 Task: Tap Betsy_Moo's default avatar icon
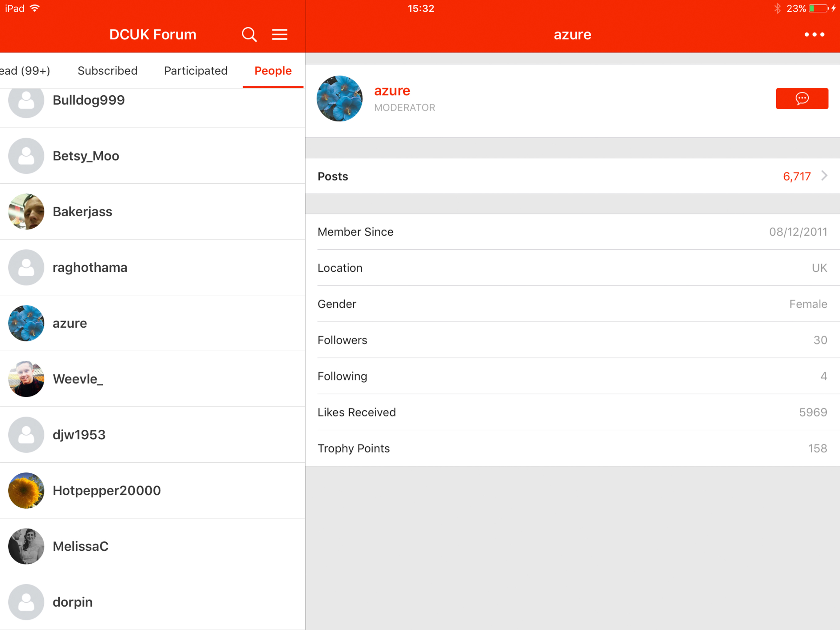click(x=26, y=156)
